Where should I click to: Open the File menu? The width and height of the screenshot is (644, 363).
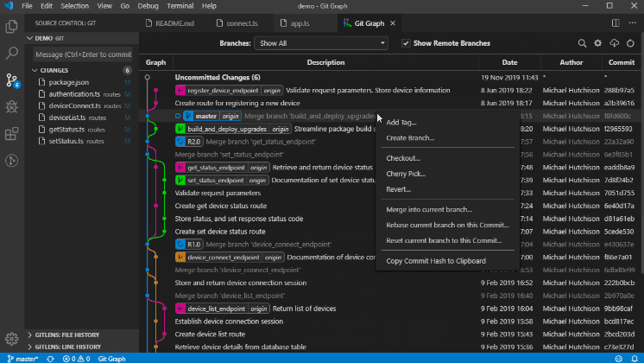pos(27,6)
